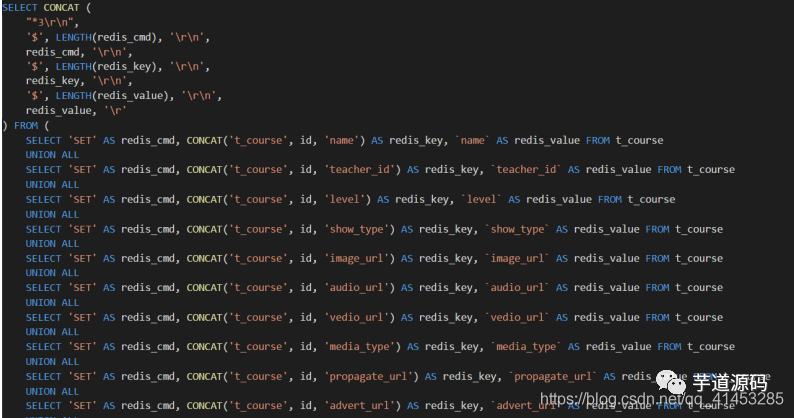This screenshot has width=794, height=418.
Task: Click UNION ALL below the vedio_url SELECT
Action: tap(53, 332)
